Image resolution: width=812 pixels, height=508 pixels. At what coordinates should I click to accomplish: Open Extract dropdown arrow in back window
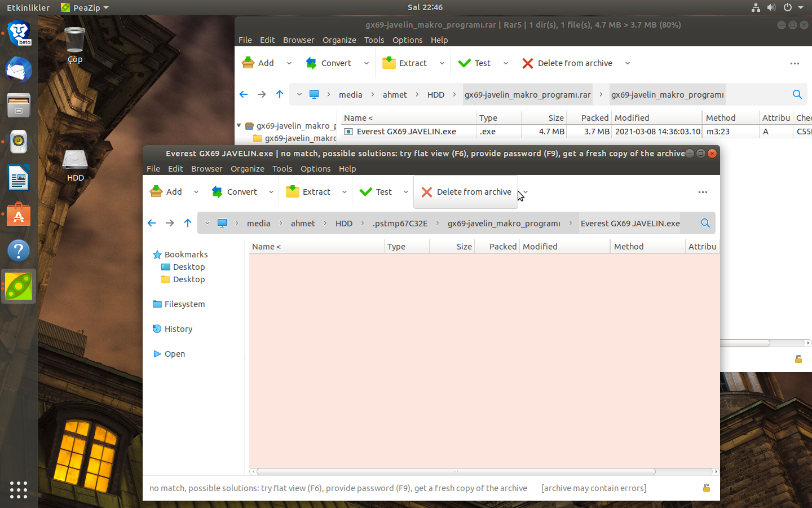(x=442, y=63)
